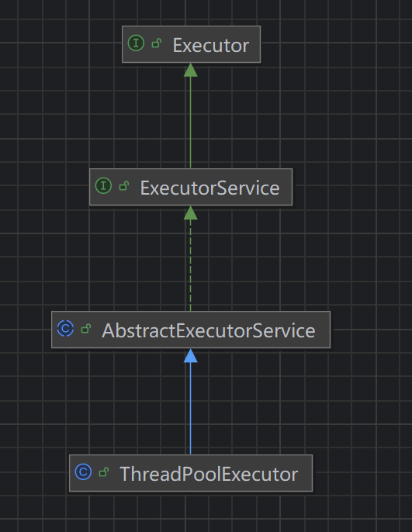Click the blue line above ThreadPoolExecutor
412x532 pixels.
190,408
